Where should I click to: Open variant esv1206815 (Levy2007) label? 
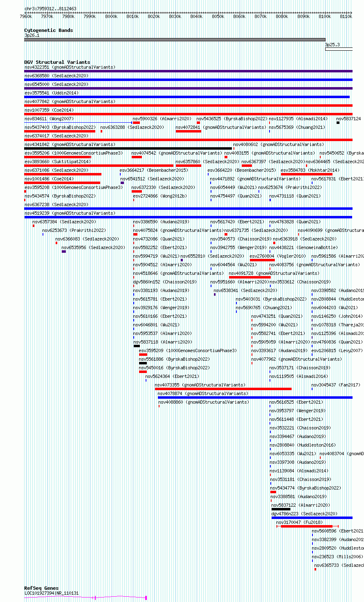point(337,350)
